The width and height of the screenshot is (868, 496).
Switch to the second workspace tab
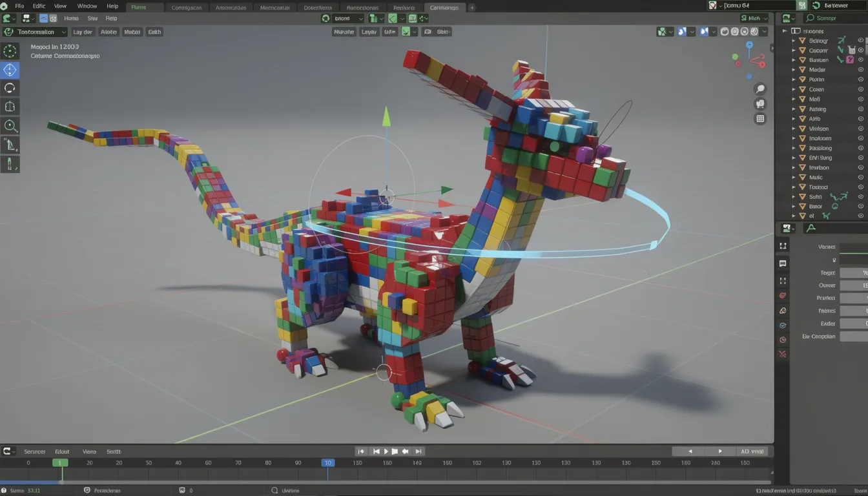point(187,7)
